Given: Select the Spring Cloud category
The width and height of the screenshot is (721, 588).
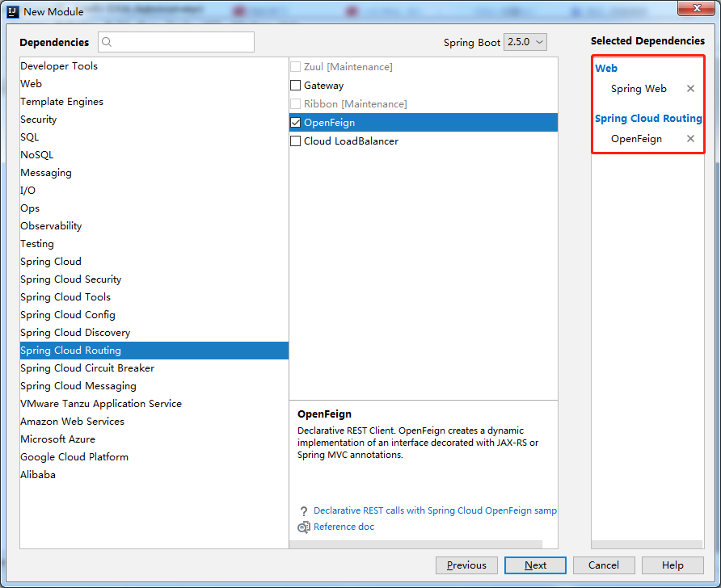Looking at the screenshot, I should point(154,262).
